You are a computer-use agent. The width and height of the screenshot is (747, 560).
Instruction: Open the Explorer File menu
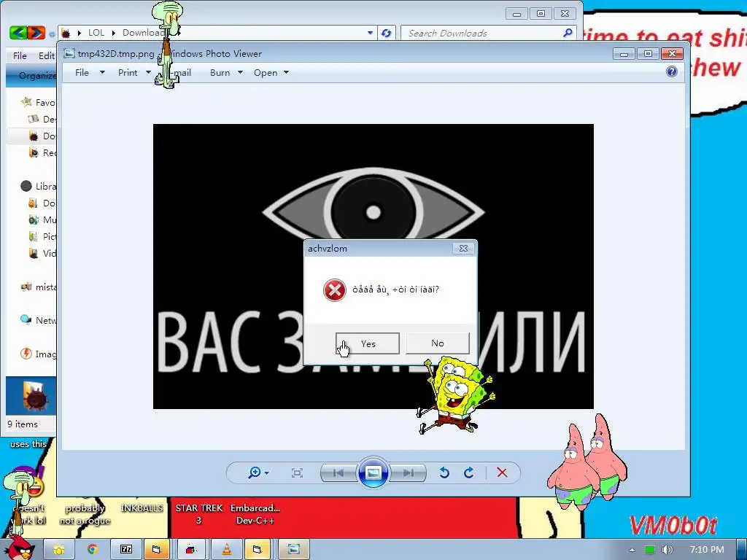click(x=20, y=55)
